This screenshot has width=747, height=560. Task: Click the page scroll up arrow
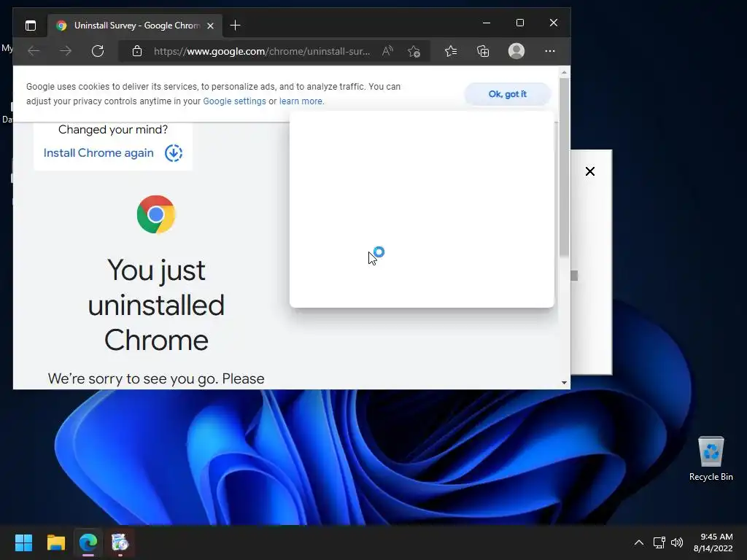point(564,73)
